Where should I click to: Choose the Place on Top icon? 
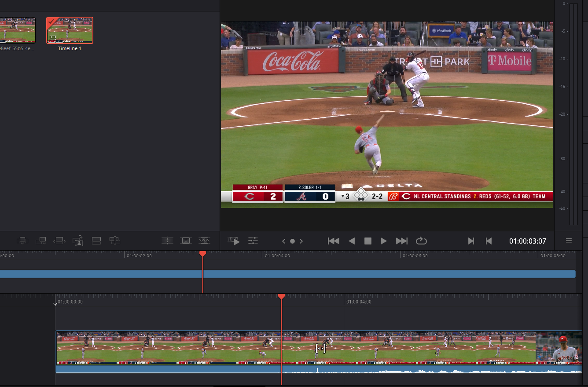tap(96, 241)
